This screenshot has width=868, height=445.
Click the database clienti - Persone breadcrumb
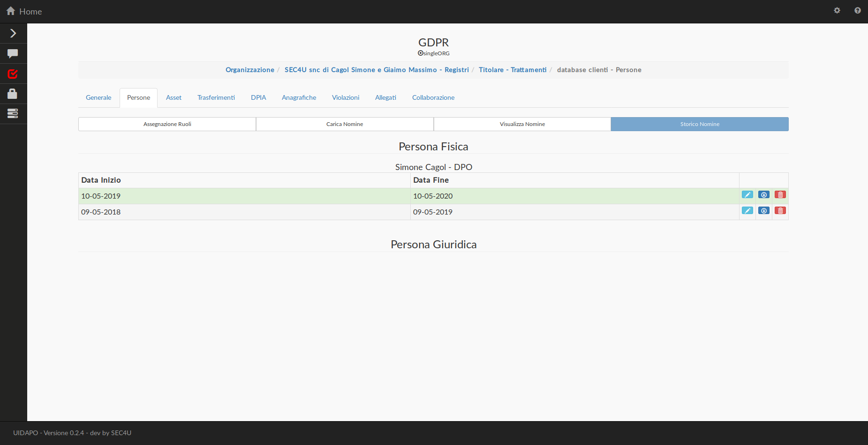coord(599,70)
